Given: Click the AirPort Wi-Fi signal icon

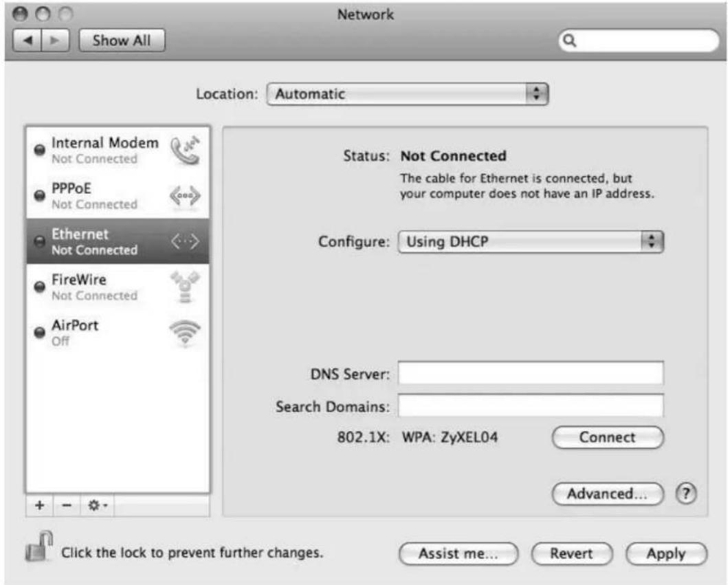Looking at the screenshot, I should coord(185,333).
